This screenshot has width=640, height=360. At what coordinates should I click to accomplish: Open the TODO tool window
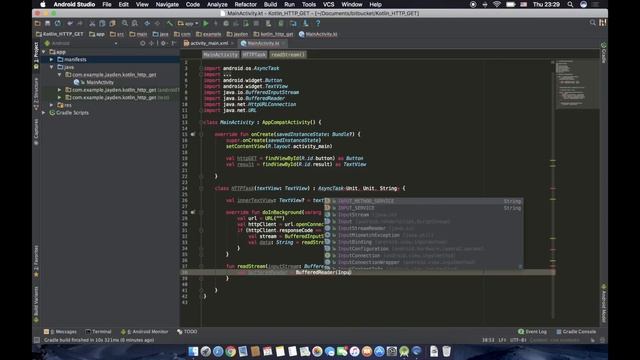(187, 332)
